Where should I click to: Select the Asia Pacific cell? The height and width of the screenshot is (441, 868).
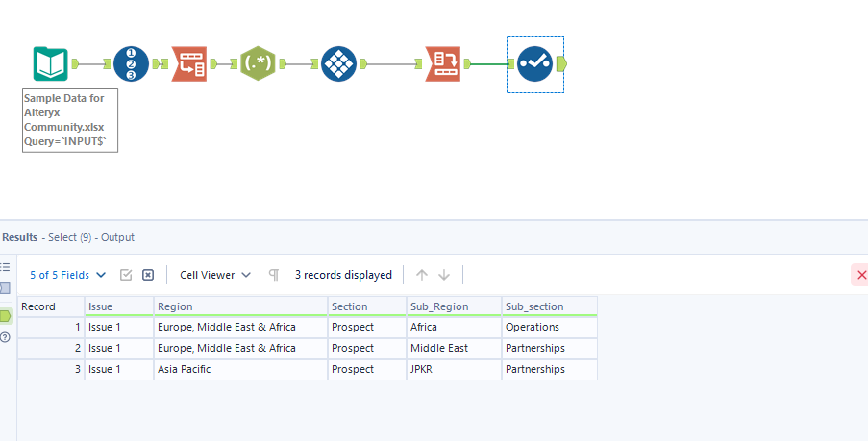point(240,369)
